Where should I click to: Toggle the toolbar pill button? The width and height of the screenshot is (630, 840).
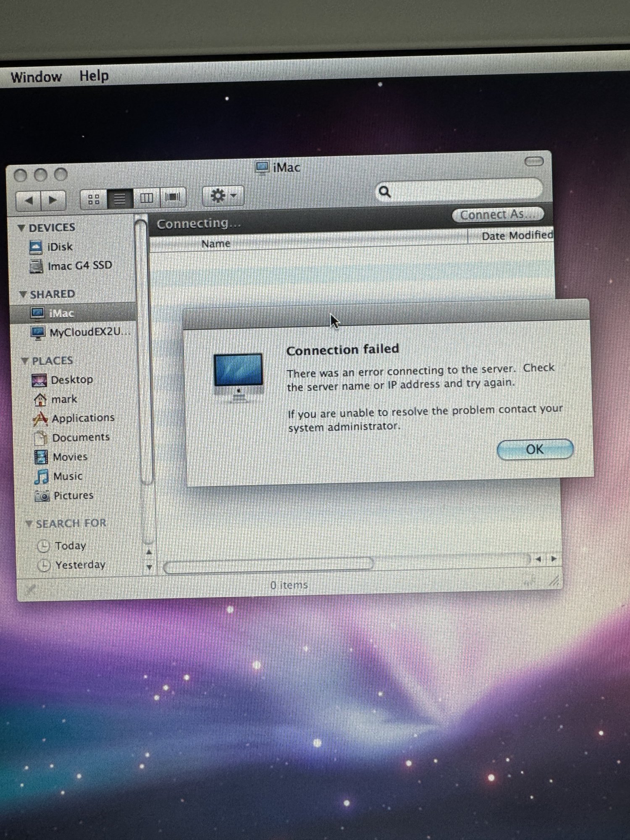(534, 162)
